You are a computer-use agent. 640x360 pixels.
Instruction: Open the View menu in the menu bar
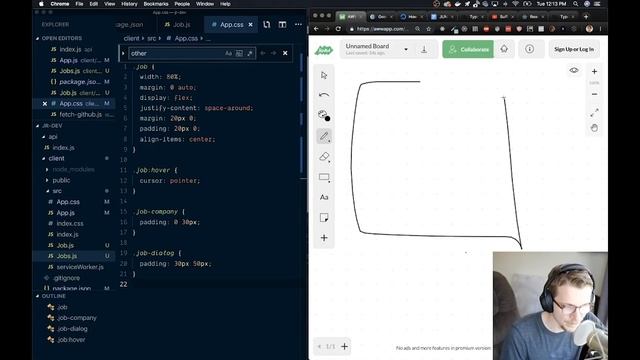(x=109, y=4)
